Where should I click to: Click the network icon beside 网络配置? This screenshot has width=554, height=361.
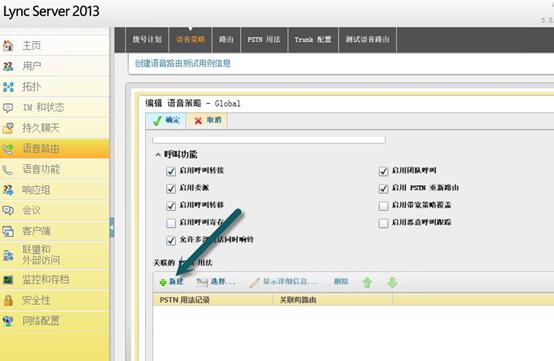[x=8, y=321]
